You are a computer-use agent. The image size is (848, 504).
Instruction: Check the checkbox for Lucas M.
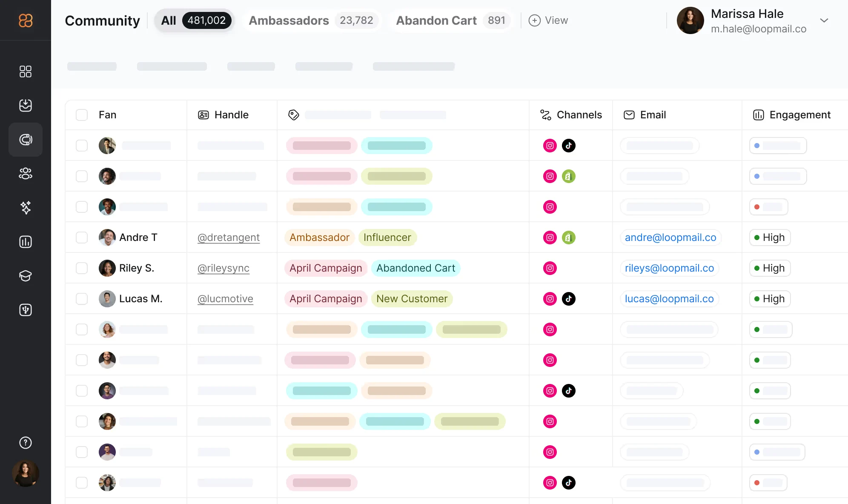(82, 299)
